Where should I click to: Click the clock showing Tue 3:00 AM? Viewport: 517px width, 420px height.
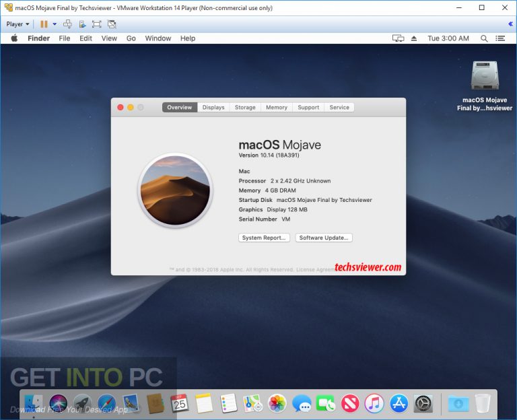(x=448, y=38)
